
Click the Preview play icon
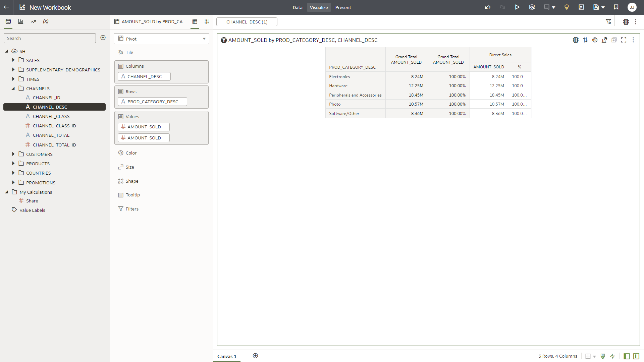pos(517,7)
